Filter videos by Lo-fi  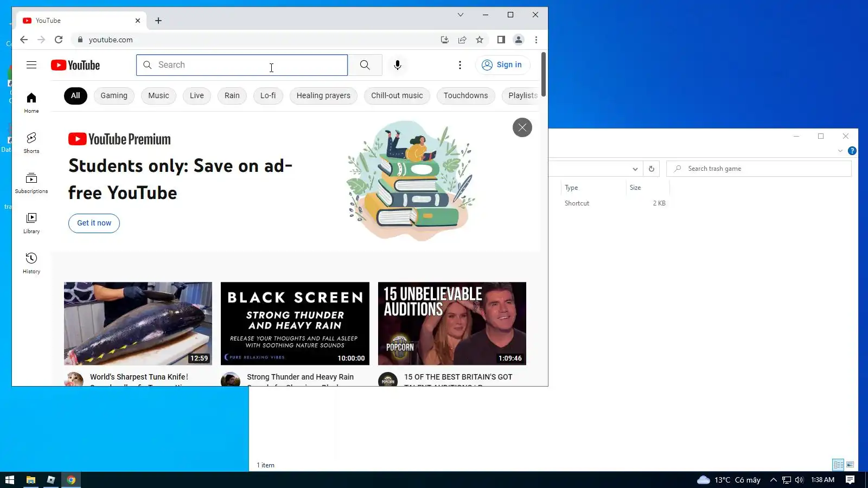[268, 96]
